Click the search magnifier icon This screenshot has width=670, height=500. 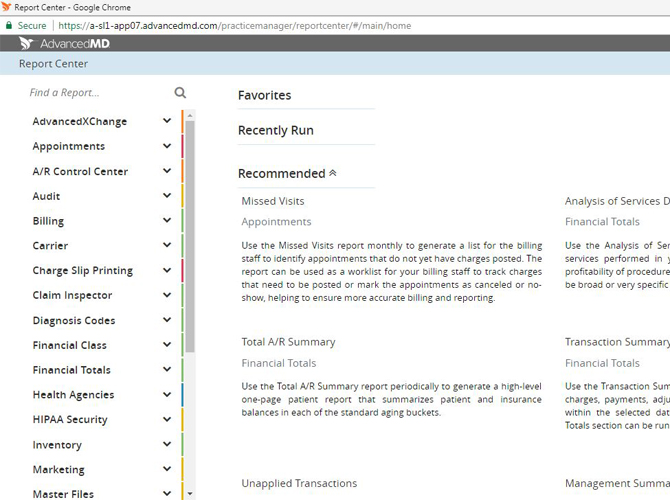tap(180, 93)
